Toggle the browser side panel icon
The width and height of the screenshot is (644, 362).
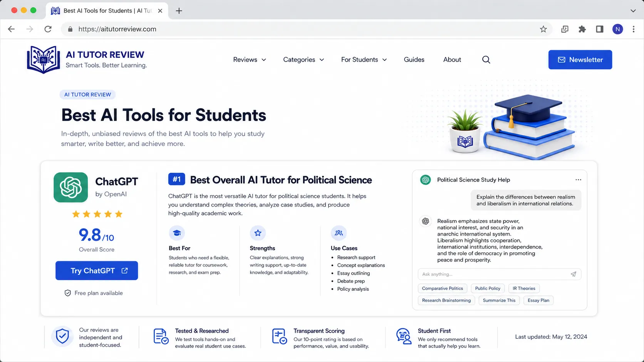point(600,29)
